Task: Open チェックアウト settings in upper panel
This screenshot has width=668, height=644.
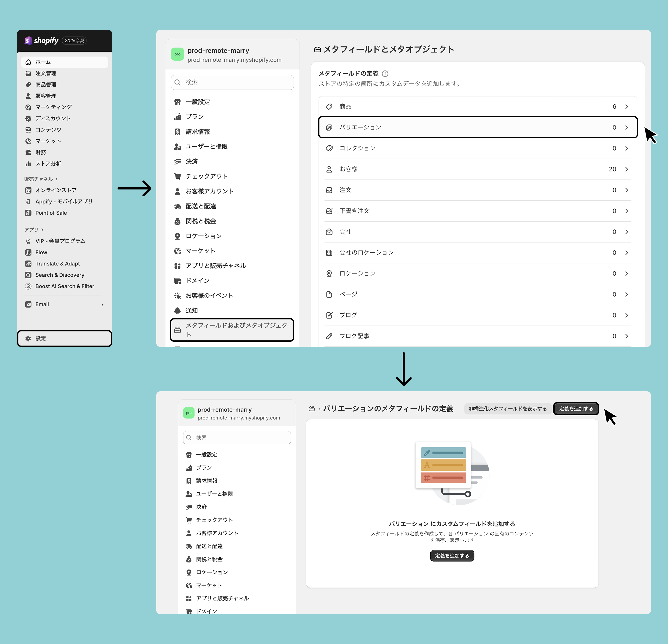Action: pos(206,176)
